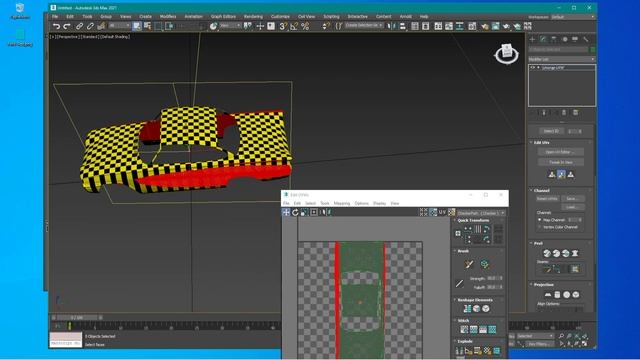Image resolution: width=640 pixels, height=360 pixels.
Task: Click the Save button in Channel rollout
Action: click(573, 199)
